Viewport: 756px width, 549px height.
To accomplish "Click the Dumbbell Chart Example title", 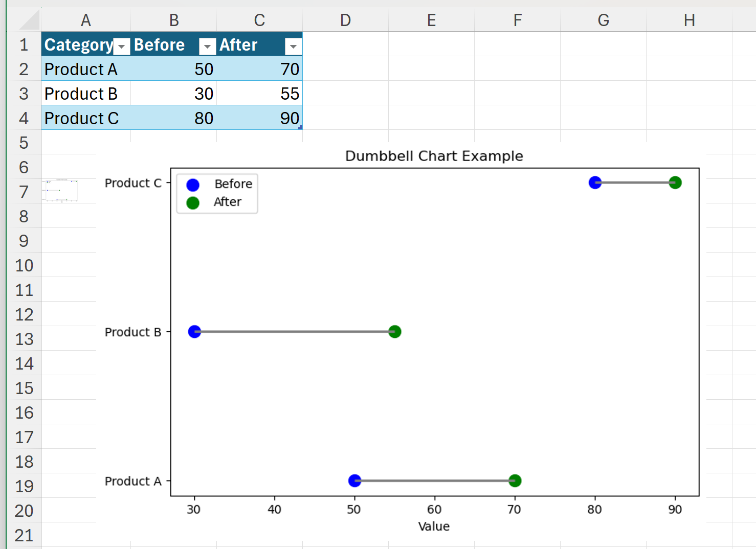I will tap(434, 156).
